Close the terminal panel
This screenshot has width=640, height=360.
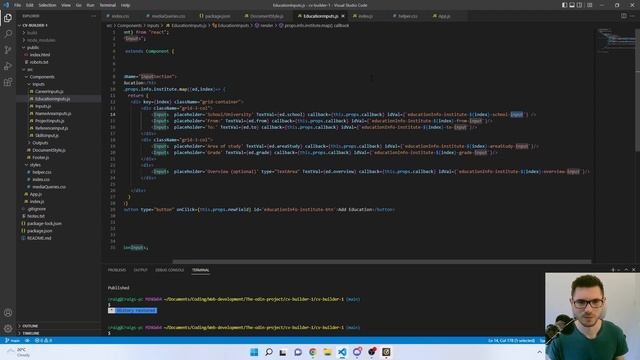(633, 270)
